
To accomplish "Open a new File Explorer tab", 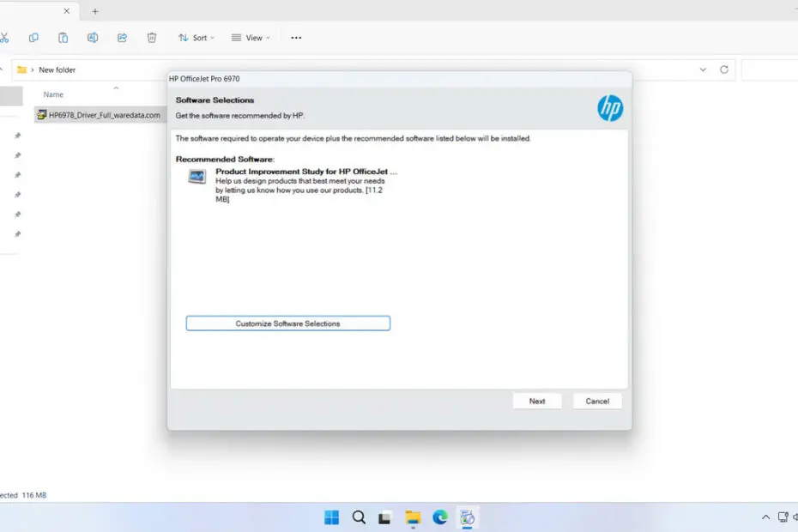I will [95, 11].
